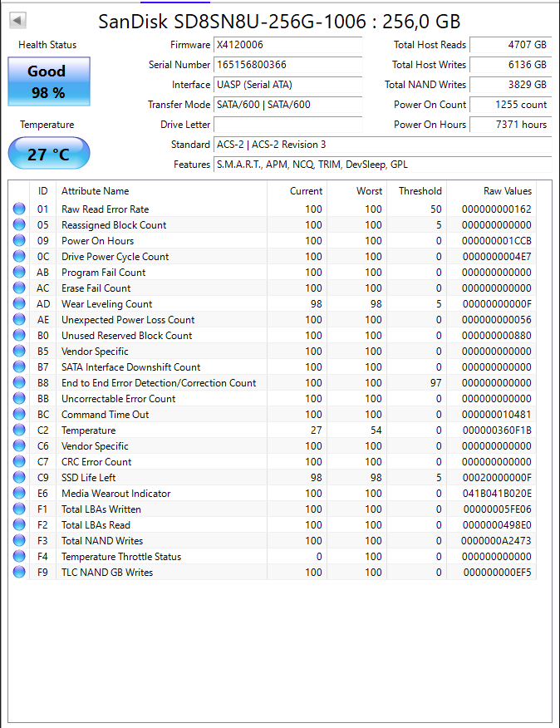Click the Current column header
The height and width of the screenshot is (728, 560).
tap(306, 191)
